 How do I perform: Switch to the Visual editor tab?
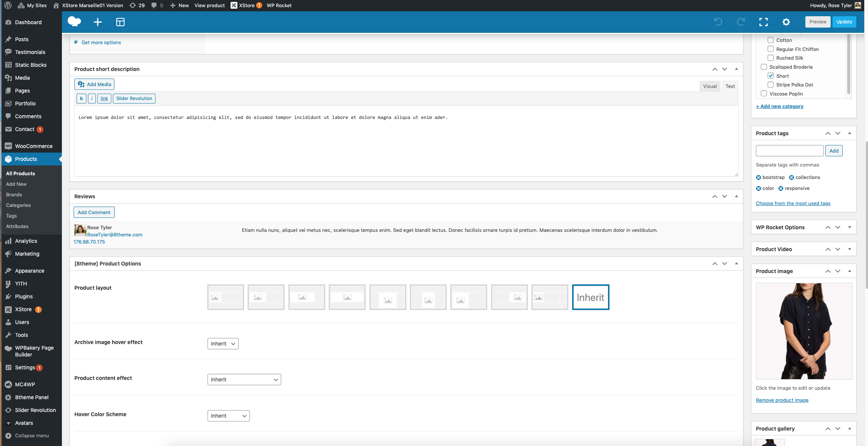click(709, 86)
